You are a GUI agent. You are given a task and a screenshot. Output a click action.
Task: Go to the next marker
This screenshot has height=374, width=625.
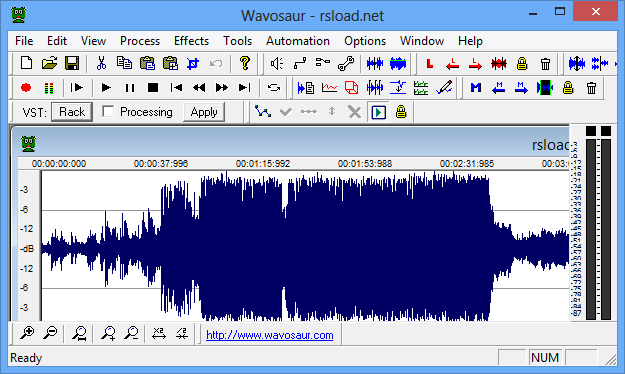[521, 88]
